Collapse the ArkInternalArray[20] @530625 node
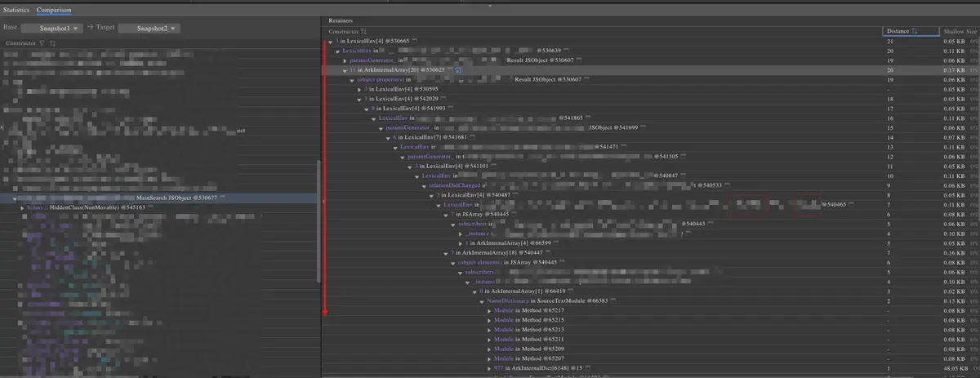 tap(345, 70)
